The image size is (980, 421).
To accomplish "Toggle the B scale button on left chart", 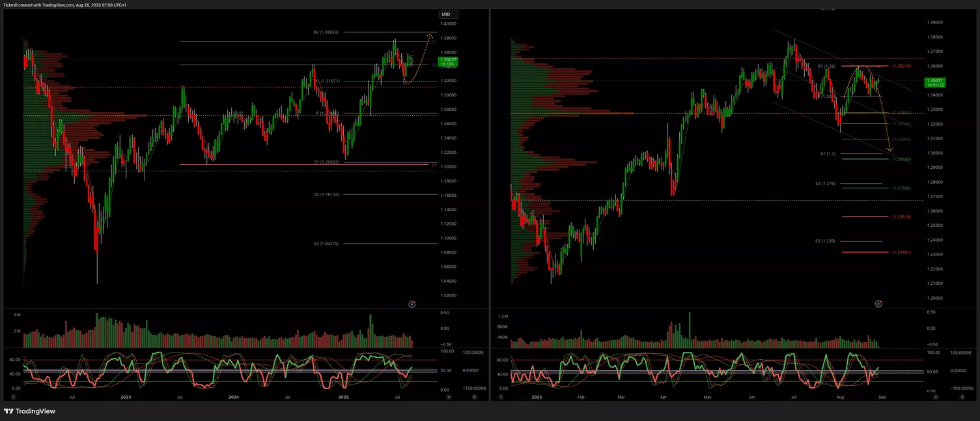I will pyautogui.click(x=474, y=396).
